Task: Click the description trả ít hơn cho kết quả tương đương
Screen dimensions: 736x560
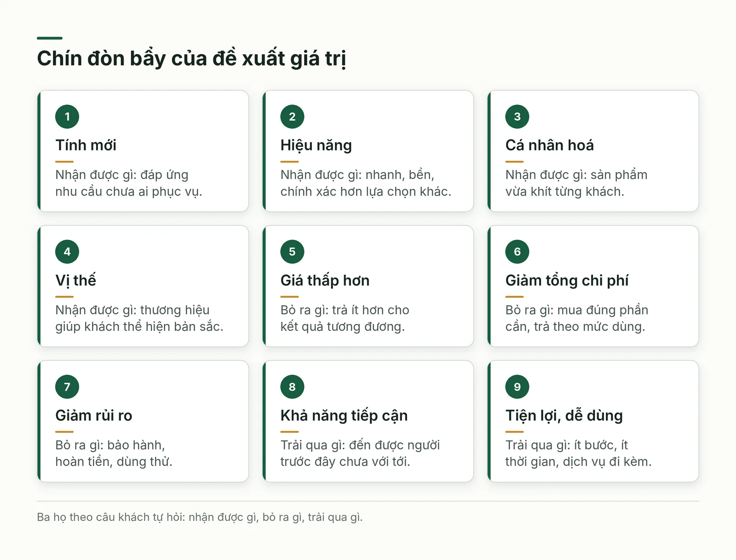Action: (345, 318)
